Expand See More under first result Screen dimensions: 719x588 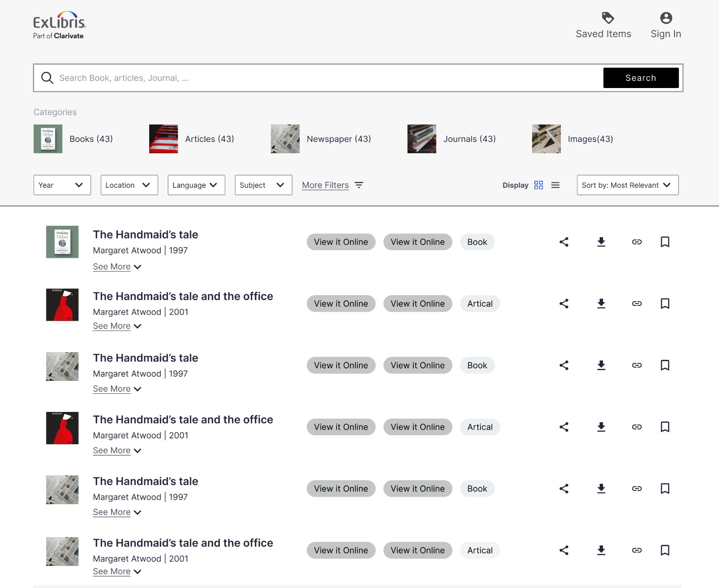point(117,267)
